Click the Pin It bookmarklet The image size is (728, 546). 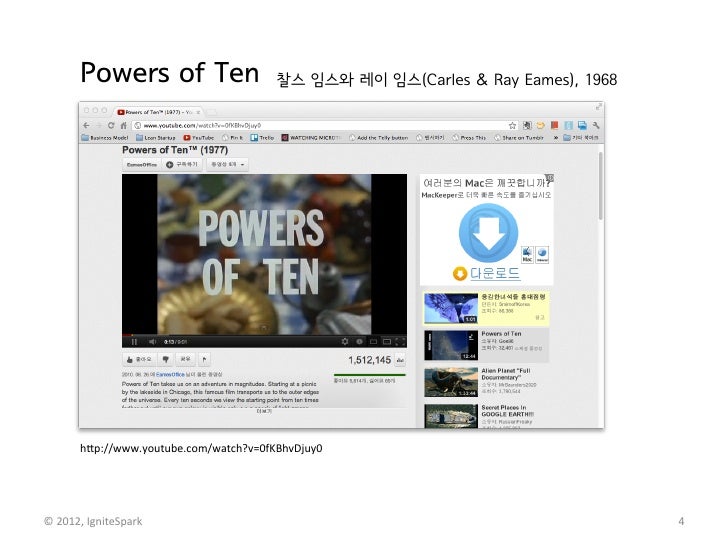pyautogui.click(x=232, y=138)
